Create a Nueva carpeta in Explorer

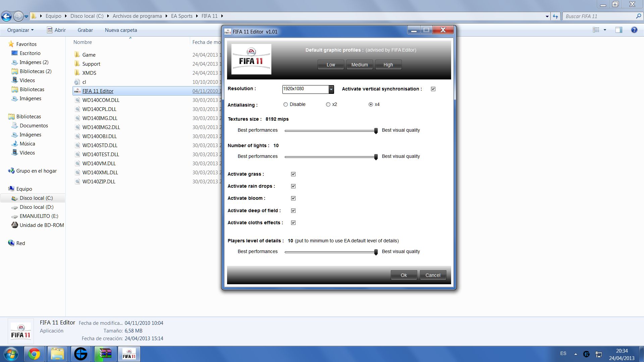[x=121, y=30]
